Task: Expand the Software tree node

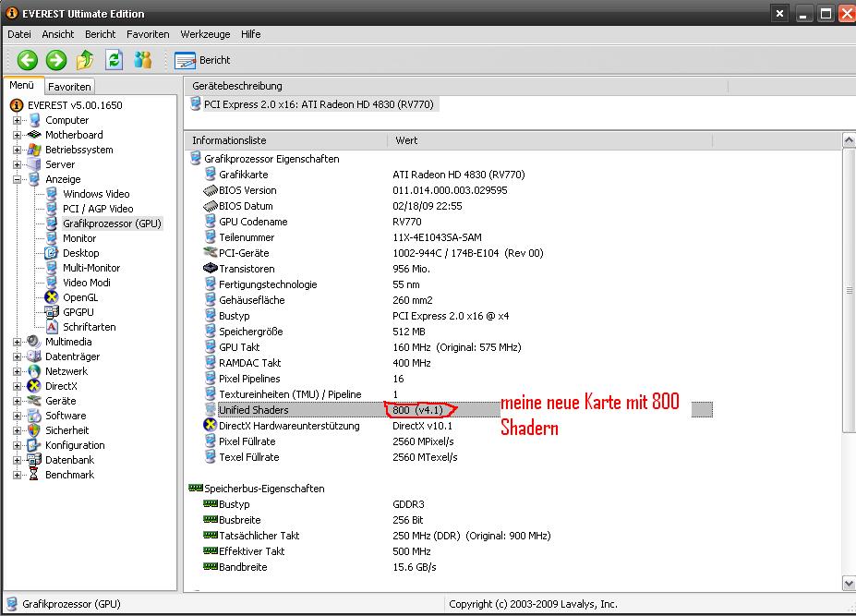Action: point(17,416)
